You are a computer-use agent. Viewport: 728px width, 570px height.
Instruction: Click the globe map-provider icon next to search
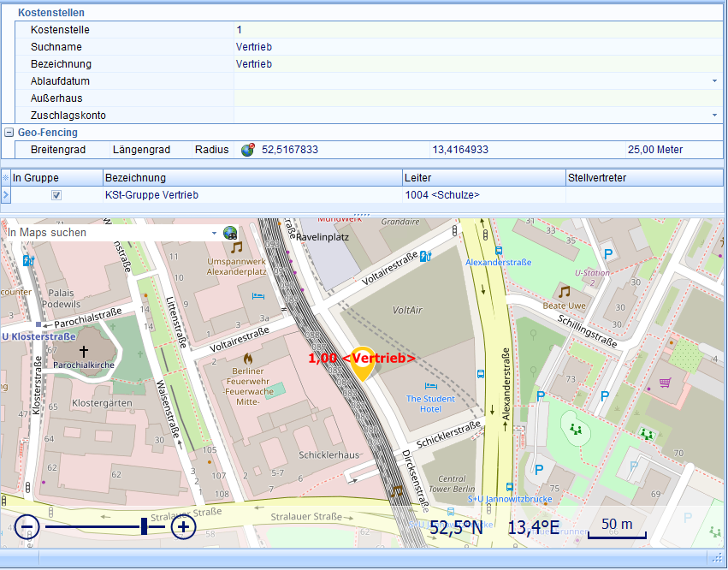230,233
